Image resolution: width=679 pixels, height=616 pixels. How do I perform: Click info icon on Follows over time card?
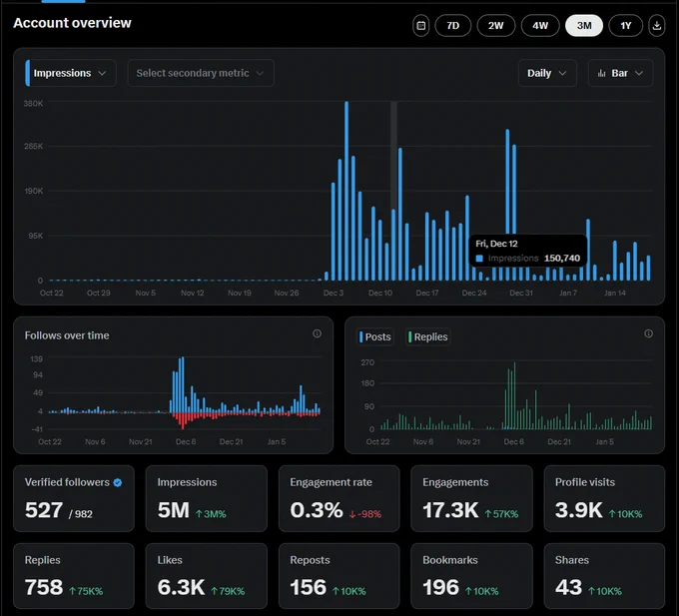317,333
